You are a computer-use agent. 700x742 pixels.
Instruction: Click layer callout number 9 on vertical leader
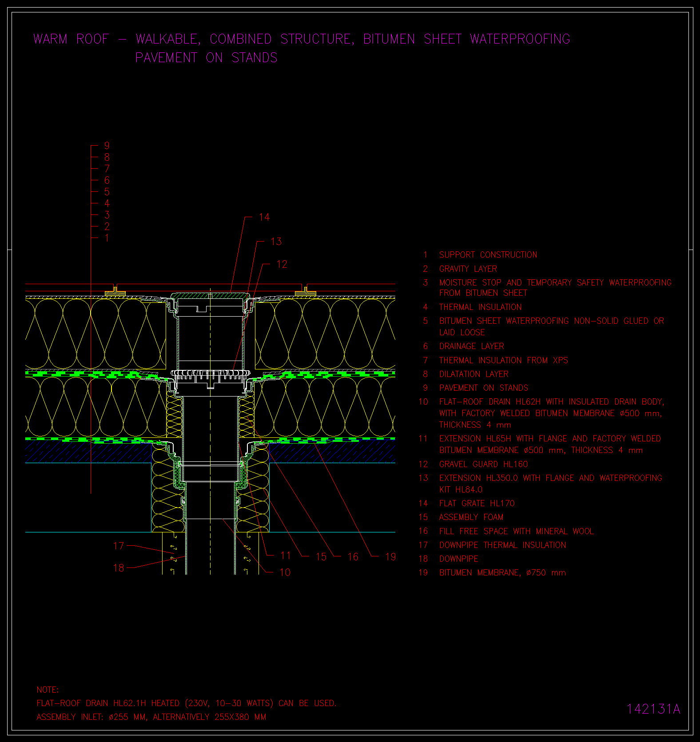107,146
